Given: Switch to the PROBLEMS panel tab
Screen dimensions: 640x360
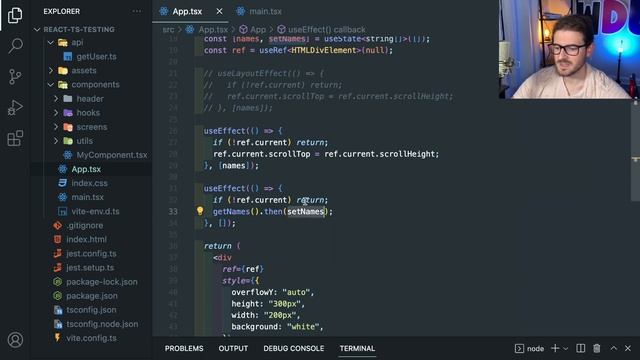Looking at the screenshot, I should pyautogui.click(x=184, y=349).
